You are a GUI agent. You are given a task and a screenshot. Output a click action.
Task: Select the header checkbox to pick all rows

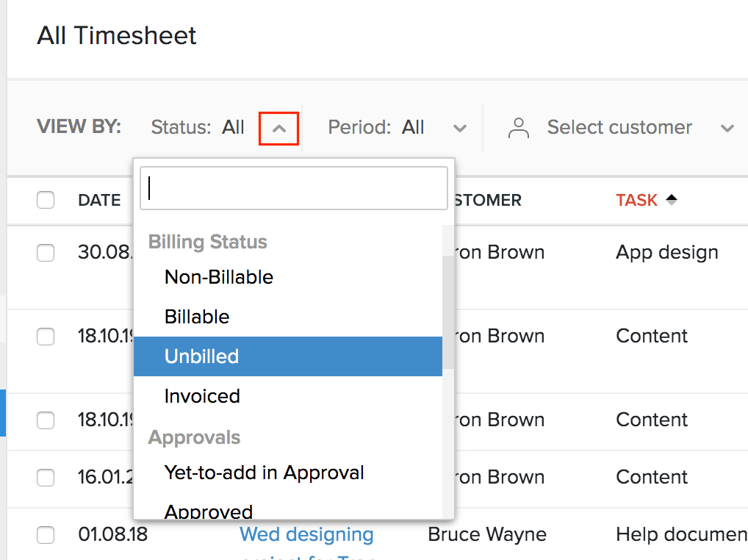45,200
